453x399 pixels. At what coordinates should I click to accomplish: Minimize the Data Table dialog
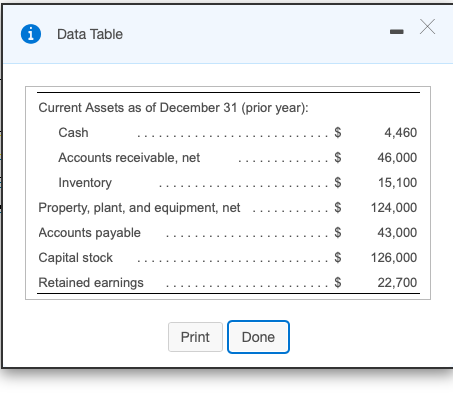click(x=397, y=32)
